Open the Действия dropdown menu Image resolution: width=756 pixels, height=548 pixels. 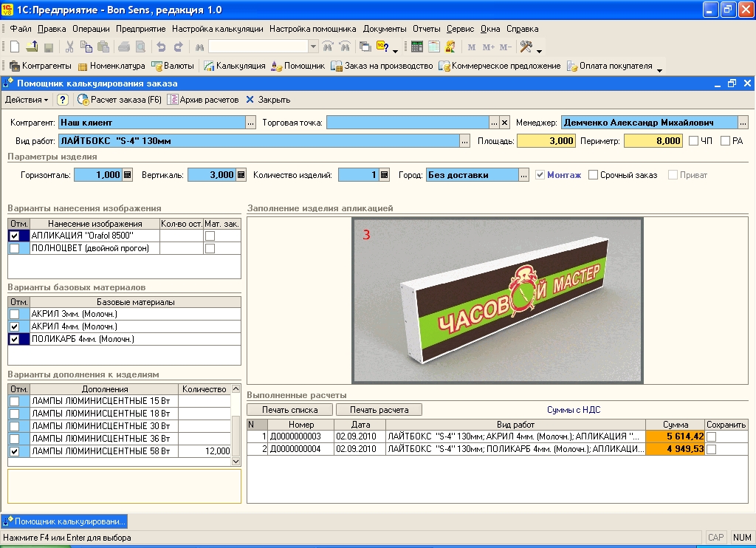[x=27, y=100]
